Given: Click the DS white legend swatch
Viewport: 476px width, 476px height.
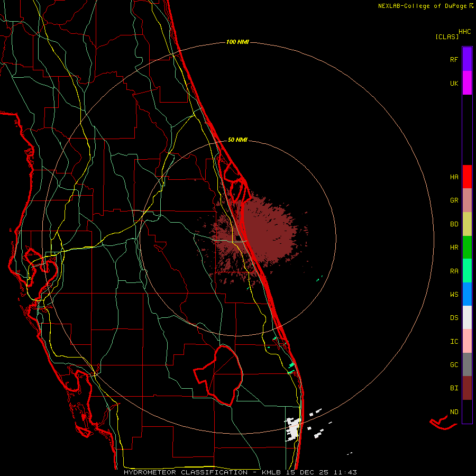Looking at the screenshot, I should [x=467, y=317].
